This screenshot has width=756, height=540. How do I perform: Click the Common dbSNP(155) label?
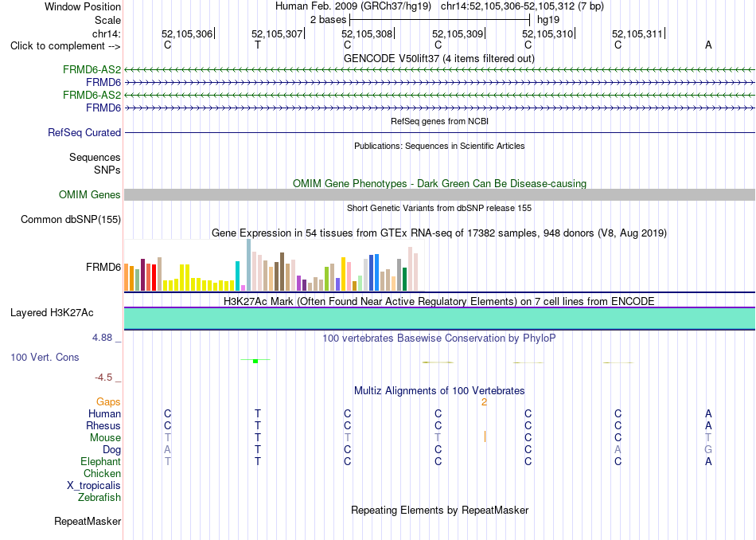[x=71, y=220]
